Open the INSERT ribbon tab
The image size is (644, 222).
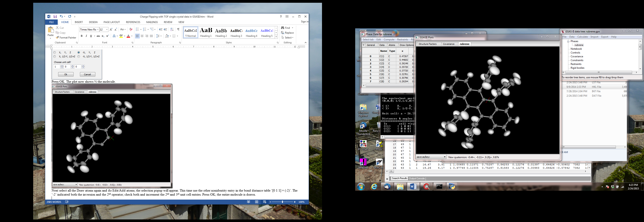[x=79, y=22]
